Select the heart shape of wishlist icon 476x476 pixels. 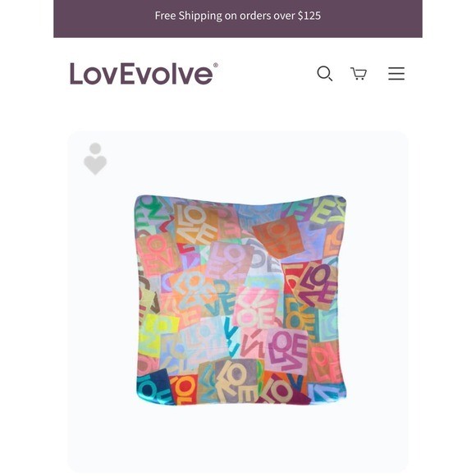click(x=95, y=165)
